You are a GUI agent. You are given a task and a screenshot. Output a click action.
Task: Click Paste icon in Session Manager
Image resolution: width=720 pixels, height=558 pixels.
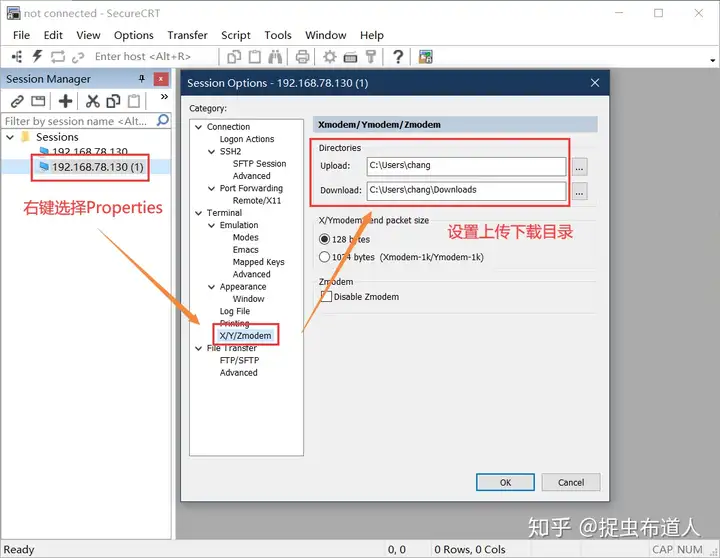click(x=134, y=101)
